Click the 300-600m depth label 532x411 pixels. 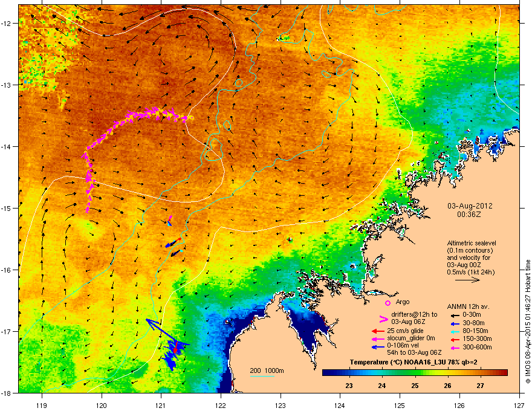pyautogui.click(x=477, y=347)
